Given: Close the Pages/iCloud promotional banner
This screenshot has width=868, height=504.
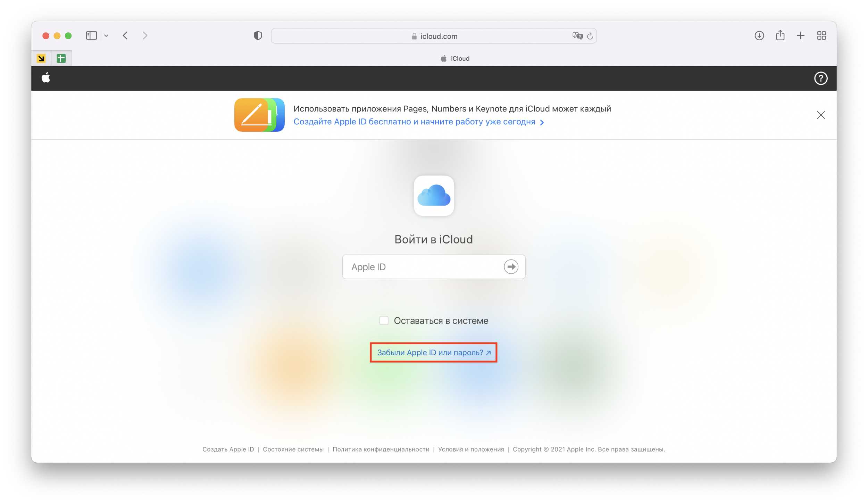Looking at the screenshot, I should (821, 115).
